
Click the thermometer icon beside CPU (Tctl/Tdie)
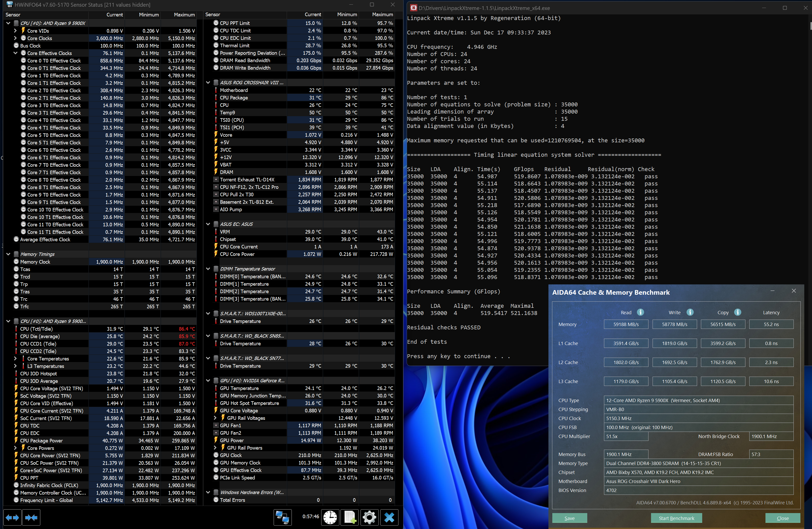[x=16, y=329]
